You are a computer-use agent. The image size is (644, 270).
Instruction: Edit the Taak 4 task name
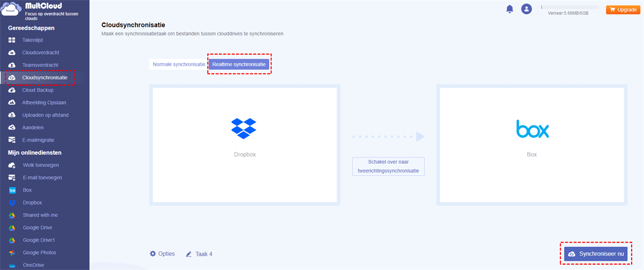point(203,254)
